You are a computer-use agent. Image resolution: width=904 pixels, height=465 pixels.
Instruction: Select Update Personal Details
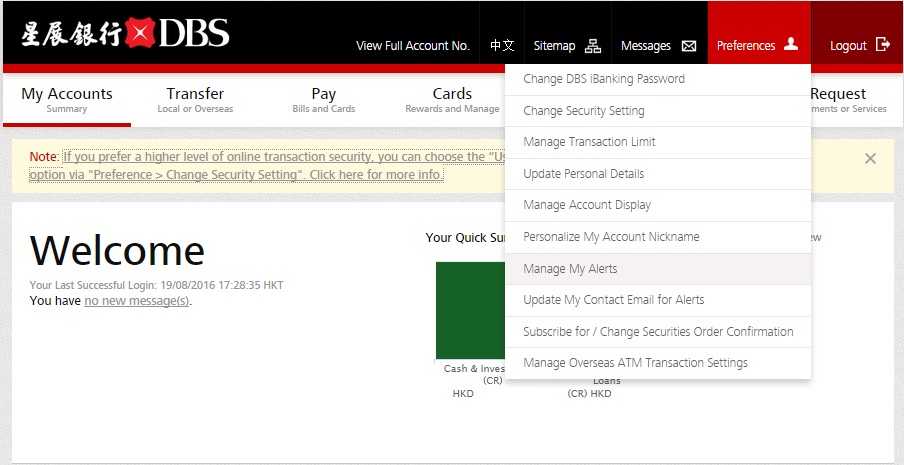[x=658, y=174]
